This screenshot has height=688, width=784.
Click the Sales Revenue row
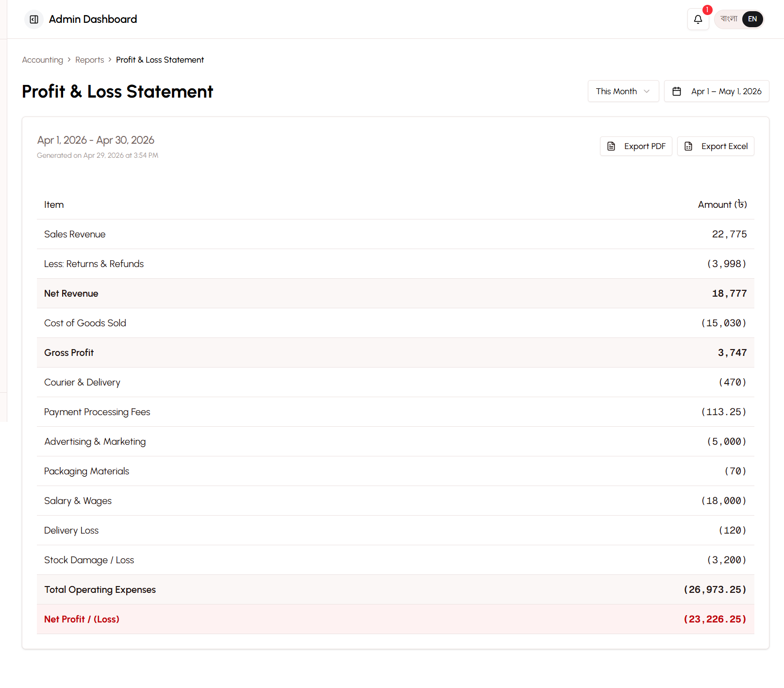pyautogui.click(x=395, y=234)
